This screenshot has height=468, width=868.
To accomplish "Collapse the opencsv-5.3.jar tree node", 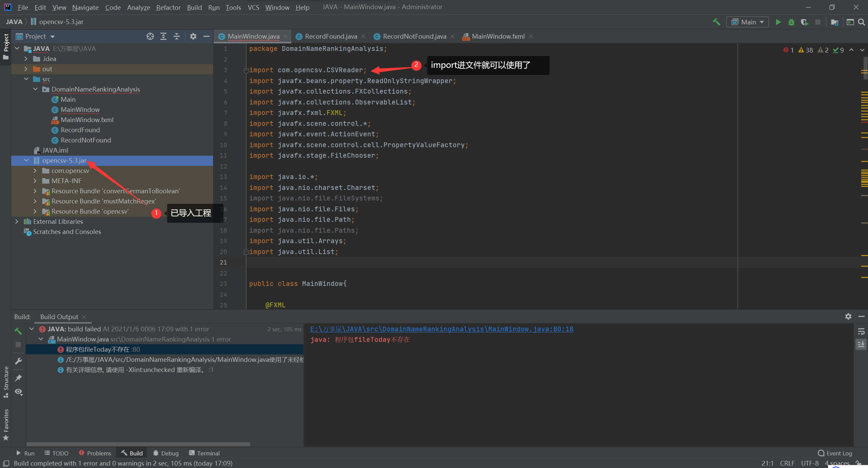I will (x=26, y=160).
